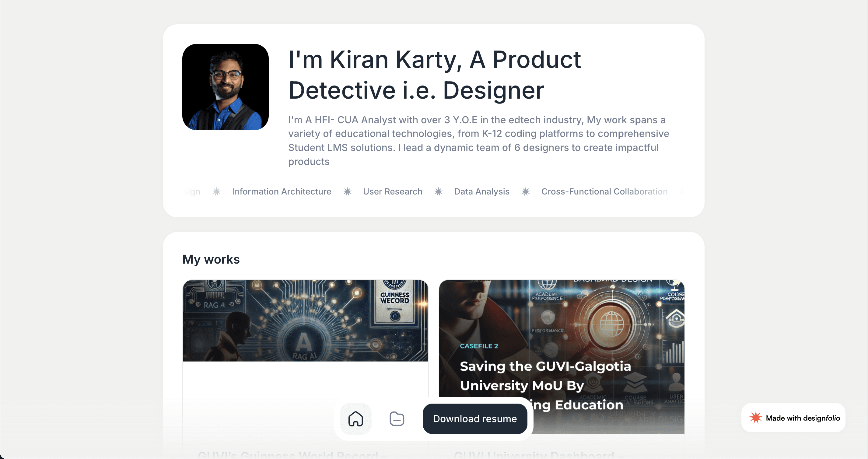
Task: Click the Product Detective Designer headline
Action: [x=434, y=75]
